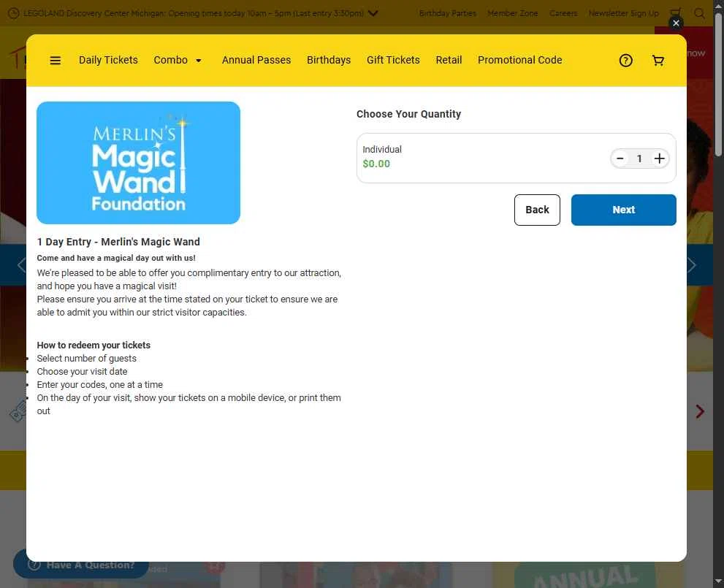Click 'Enter your codes, one at a time' bullet
The height and width of the screenshot is (588, 724).
tap(100, 384)
